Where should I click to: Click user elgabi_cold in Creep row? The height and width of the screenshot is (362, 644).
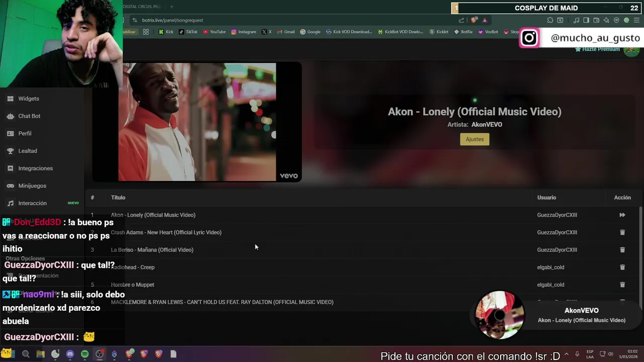pos(550,267)
